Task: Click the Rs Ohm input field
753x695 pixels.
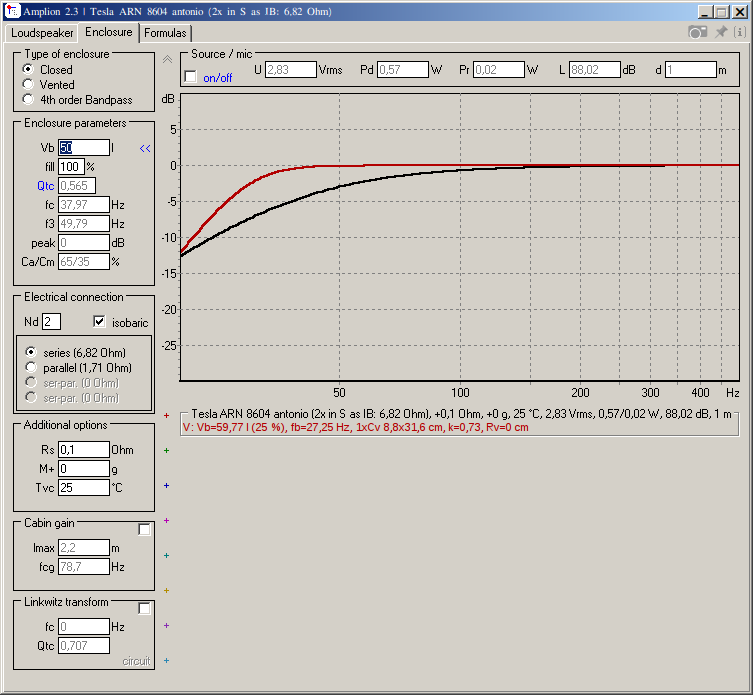Action: (x=84, y=450)
